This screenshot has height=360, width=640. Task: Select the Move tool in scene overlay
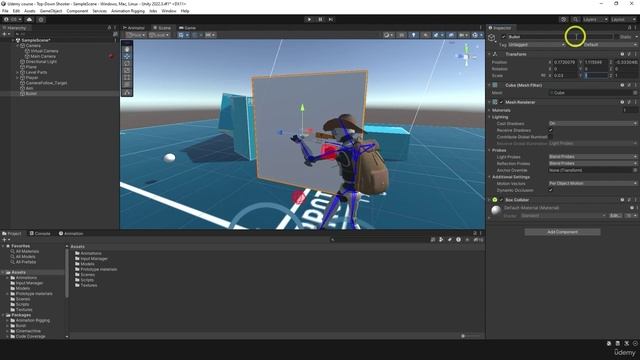[127, 56]
